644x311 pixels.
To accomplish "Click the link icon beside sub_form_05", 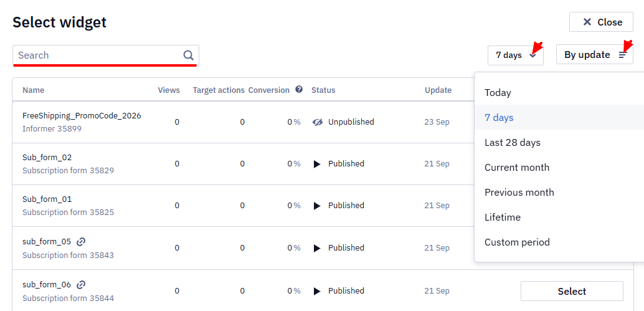I will click(x=82, y=242).
